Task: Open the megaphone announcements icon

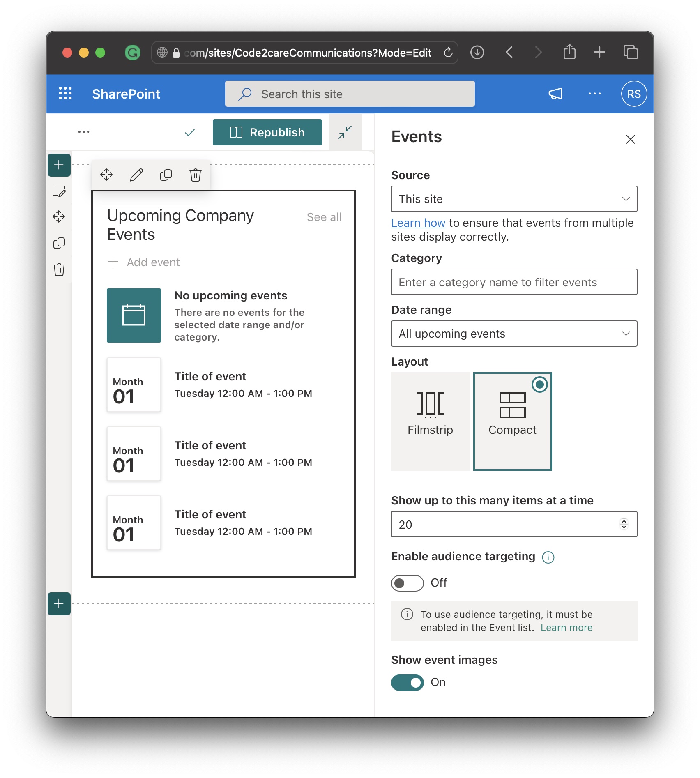Action: click(555, 94)
